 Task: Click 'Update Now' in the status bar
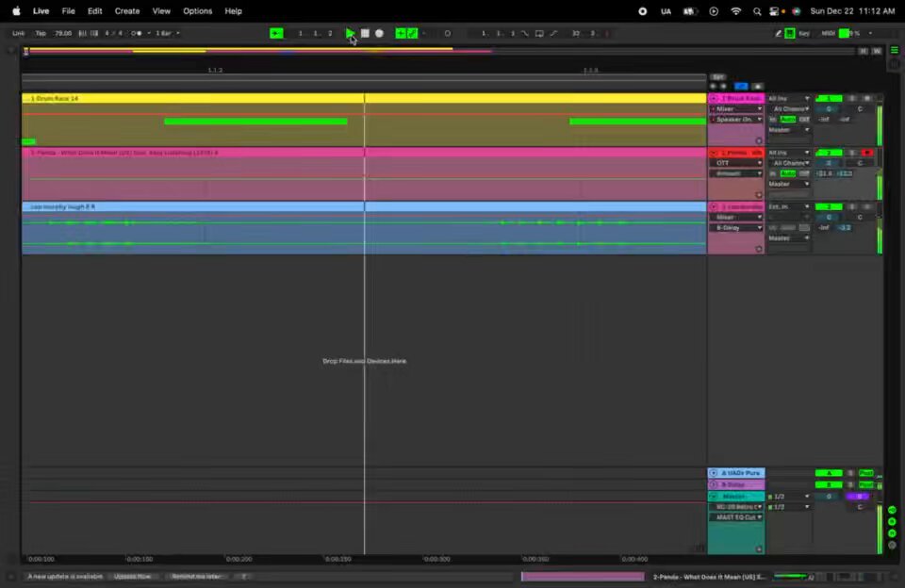point(132,577)
